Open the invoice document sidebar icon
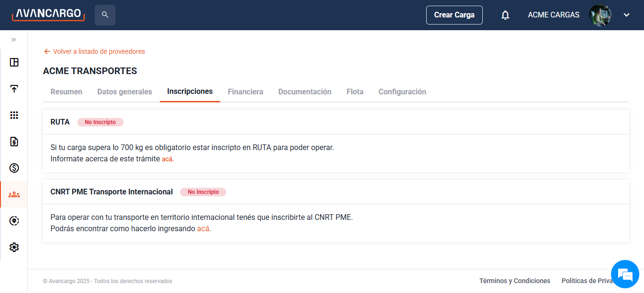This screenshot has height=293, width=644. pos(14,142)
